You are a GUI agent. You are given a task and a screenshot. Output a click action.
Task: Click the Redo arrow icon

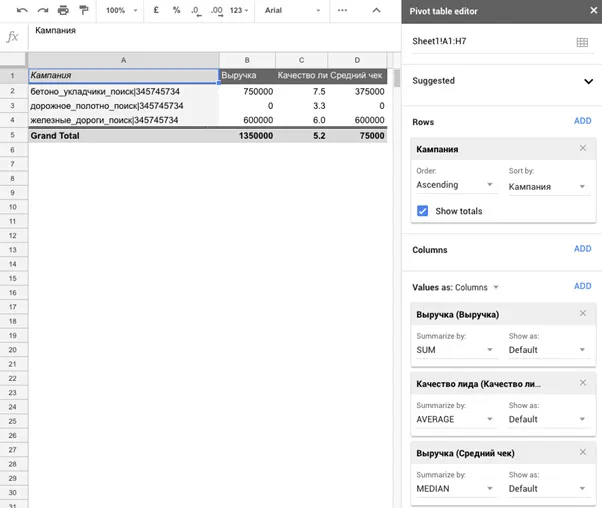pos(43,10)
